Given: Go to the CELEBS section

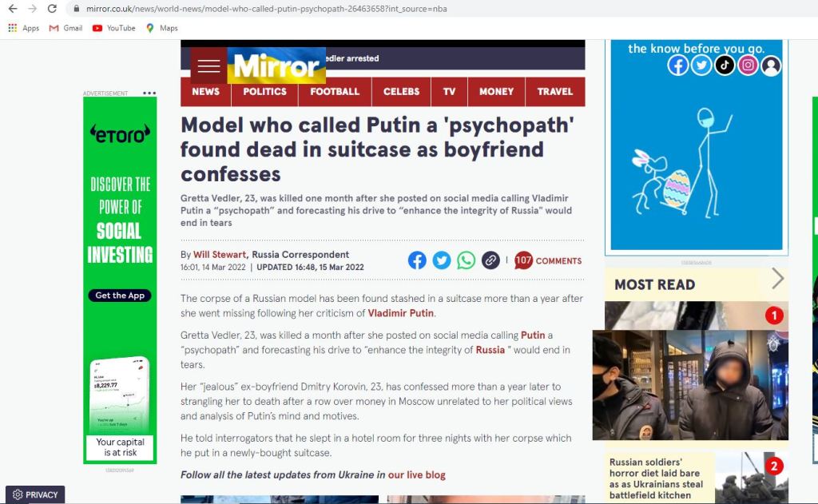Looking at the screenshot, I should [x=401, y=91].
